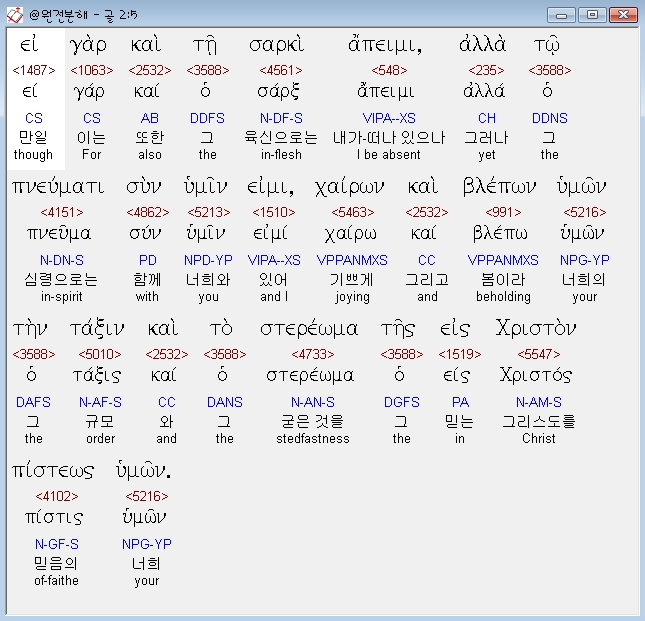645x621 pixels.
Task: Click Strong's number <4151>
Action: pos(62,212)
